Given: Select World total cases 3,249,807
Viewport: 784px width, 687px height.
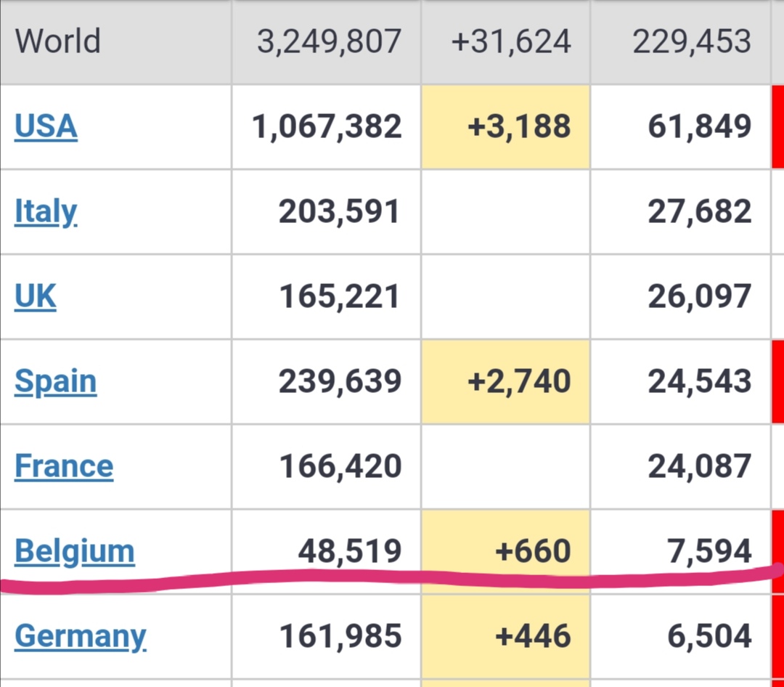Looking at the screenshot, I should [x=329, y=41].
